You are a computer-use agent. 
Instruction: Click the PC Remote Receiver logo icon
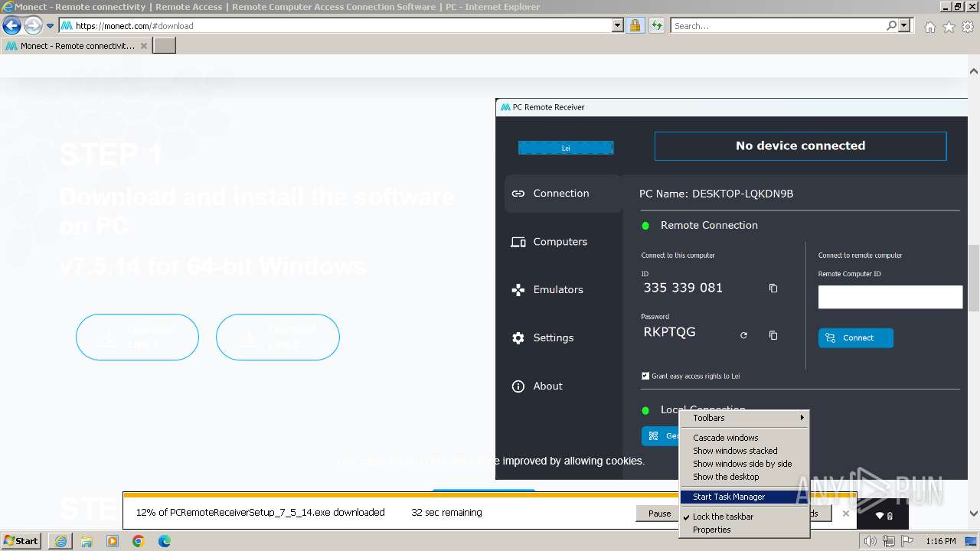505,107
